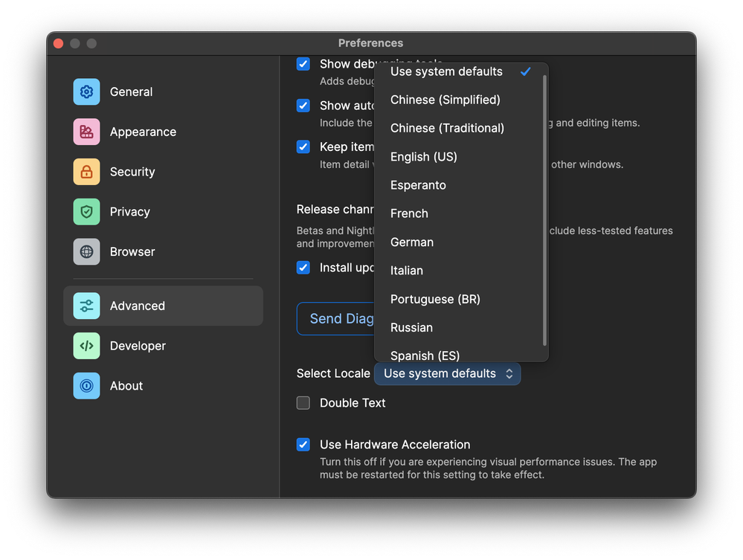743x560 pixels.
Task: Select the Appearance palette icon
Action: click(86, 132)
